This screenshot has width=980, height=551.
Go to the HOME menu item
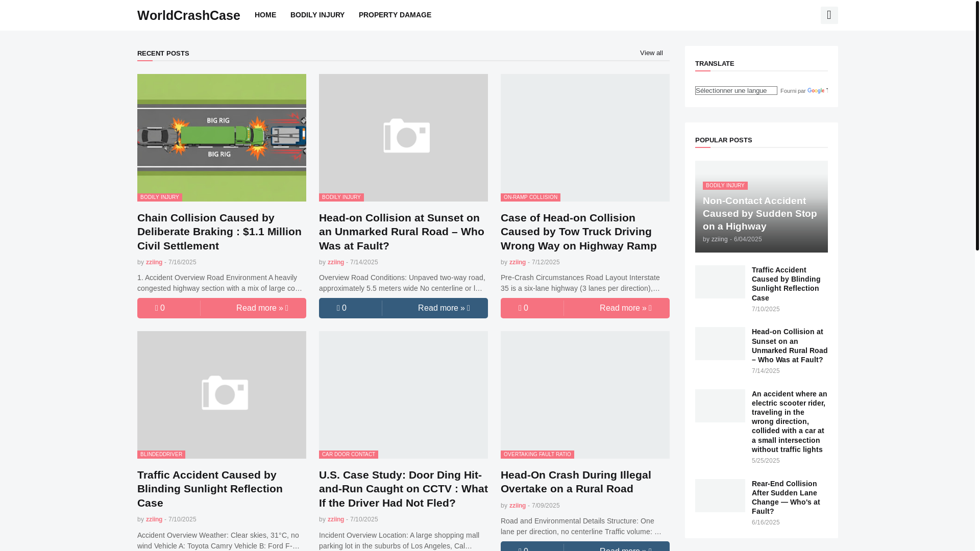pos(265,15)
